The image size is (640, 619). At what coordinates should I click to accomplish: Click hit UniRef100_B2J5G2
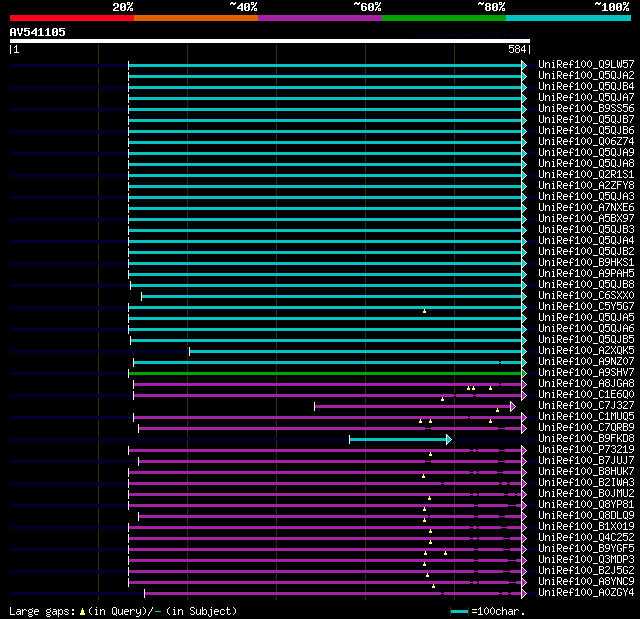(x=586, y=571)
